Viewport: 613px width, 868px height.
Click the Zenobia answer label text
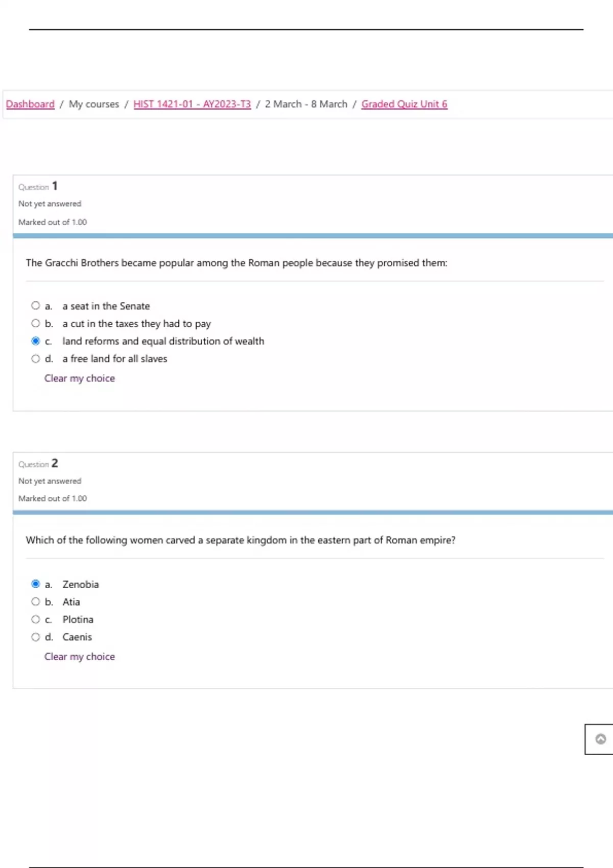click(x=81, y=584)
